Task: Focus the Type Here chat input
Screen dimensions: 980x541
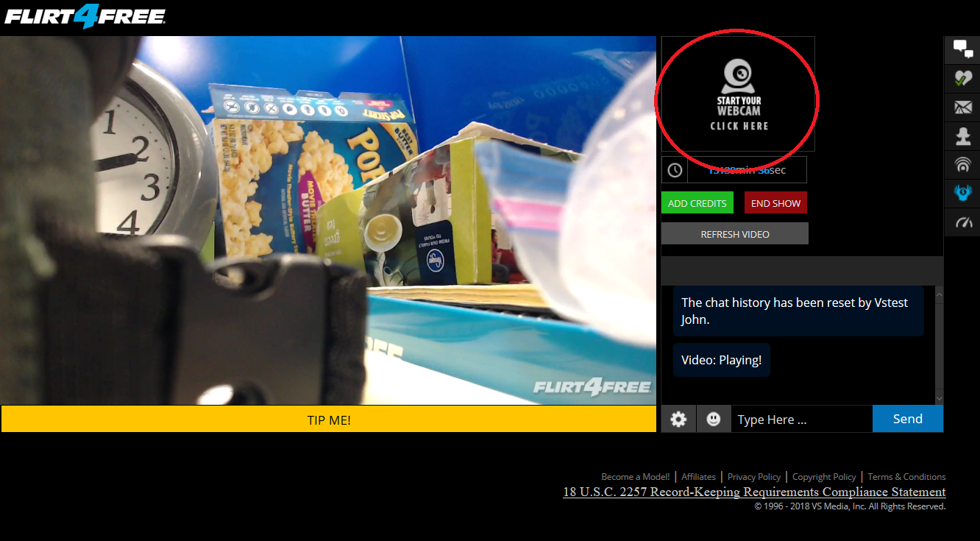Action: (800, 420)
